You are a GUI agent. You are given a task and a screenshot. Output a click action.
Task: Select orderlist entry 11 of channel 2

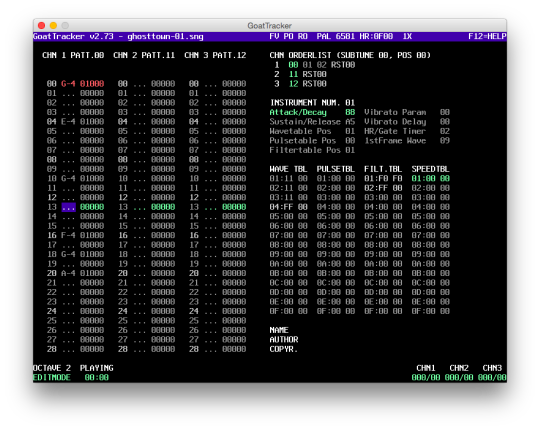tap(293, 74)
